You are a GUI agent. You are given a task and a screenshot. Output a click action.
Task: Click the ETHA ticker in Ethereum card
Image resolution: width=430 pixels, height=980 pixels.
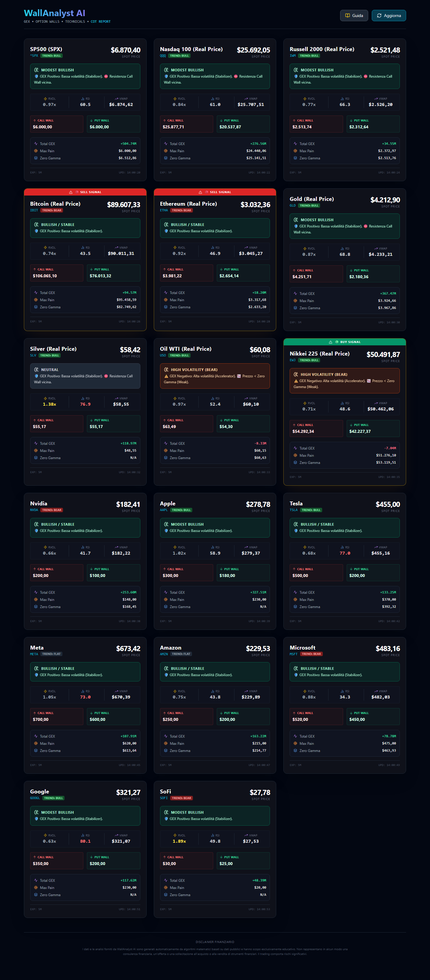click(164, 210)
